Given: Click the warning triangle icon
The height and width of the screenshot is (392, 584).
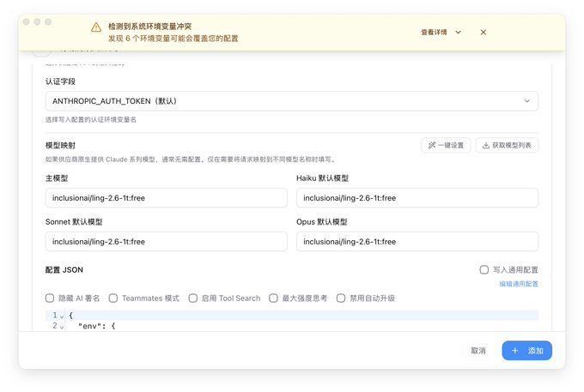Looking at the screenshot, I should coord(96,27).
